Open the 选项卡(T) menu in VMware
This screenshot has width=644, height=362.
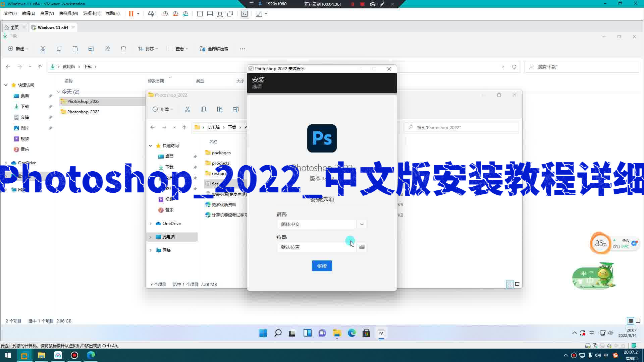(x=92, y=13)
